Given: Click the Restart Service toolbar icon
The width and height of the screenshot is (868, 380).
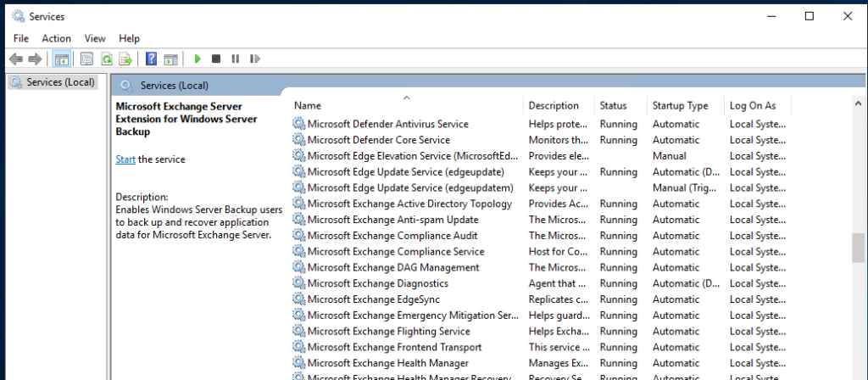Looking at the screenshot, I should tap(254, 59).
